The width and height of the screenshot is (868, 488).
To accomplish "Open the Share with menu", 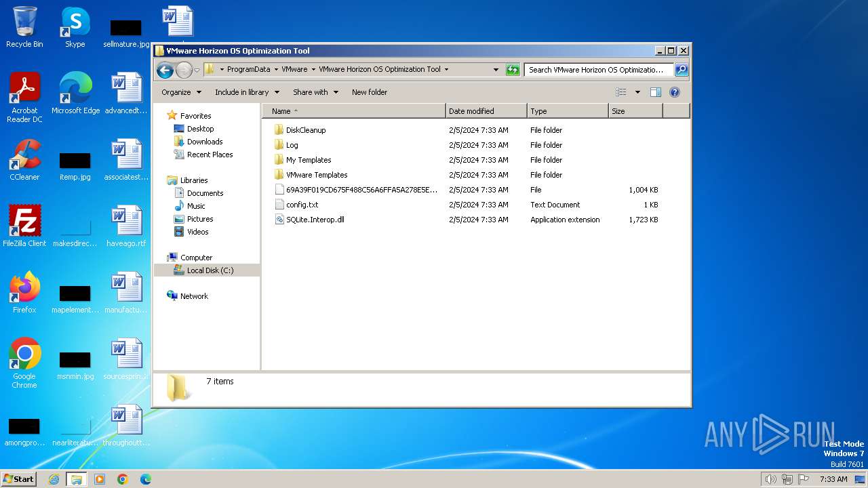I will coord(315,92).
